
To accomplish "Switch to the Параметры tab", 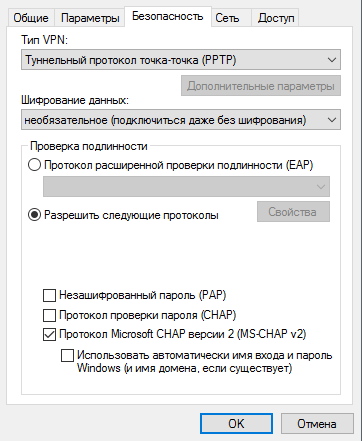I will (90, 18).
